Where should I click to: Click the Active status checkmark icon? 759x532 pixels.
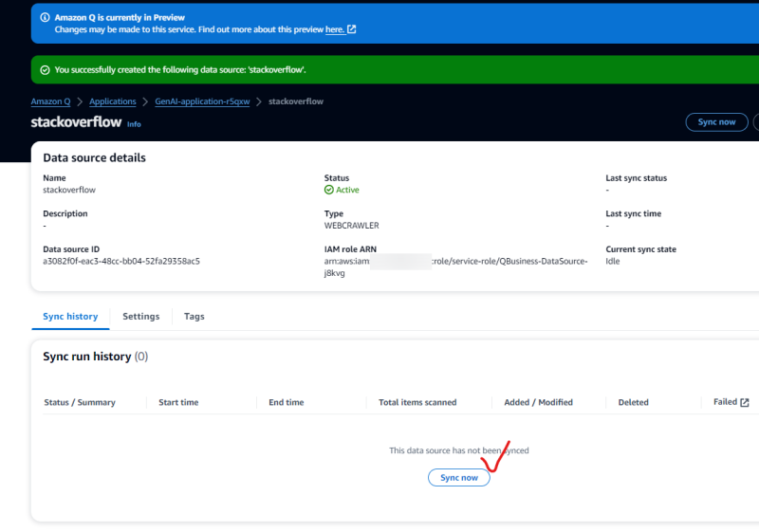pyautogui.click(x=329, y=190)
